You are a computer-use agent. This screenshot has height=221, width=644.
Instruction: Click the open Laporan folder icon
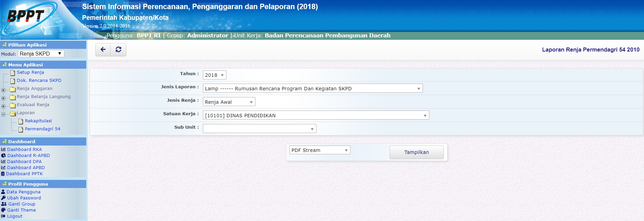click(x=13, y=114)
